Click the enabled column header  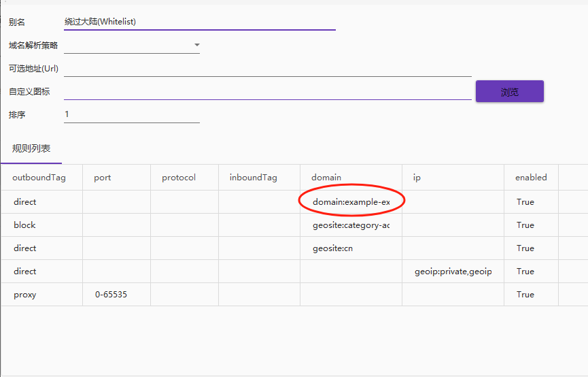531,177
